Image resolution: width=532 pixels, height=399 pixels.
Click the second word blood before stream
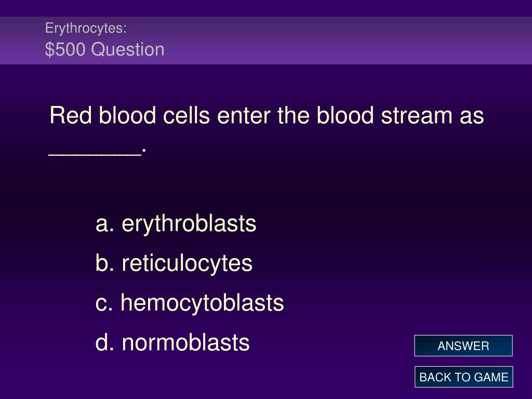(x=345, y=115)
